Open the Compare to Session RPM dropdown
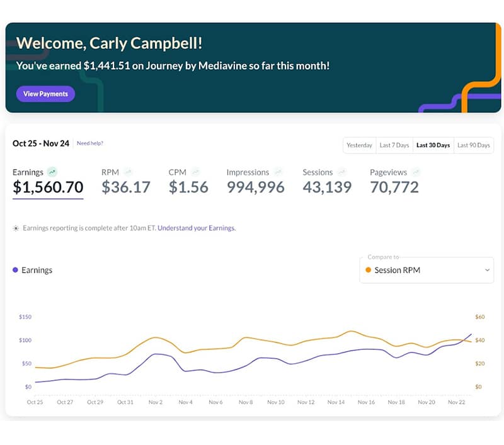 [427, 271]
